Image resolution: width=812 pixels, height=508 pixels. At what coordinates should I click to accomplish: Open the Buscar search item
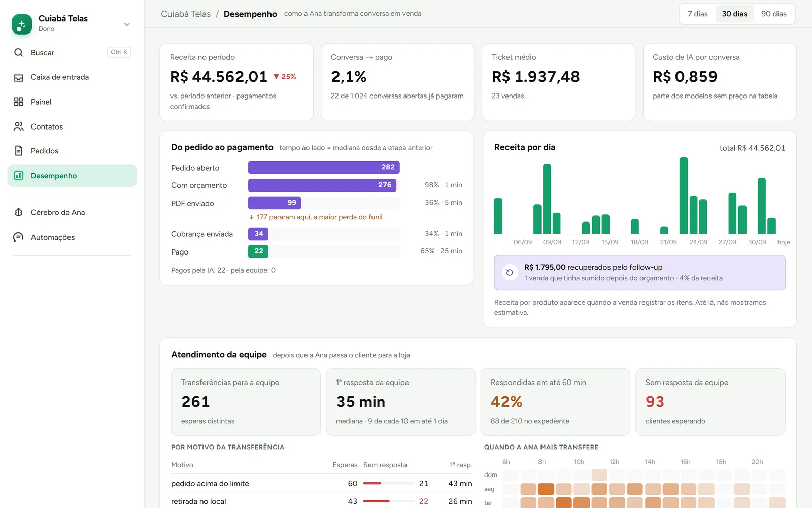coord(72,52)
